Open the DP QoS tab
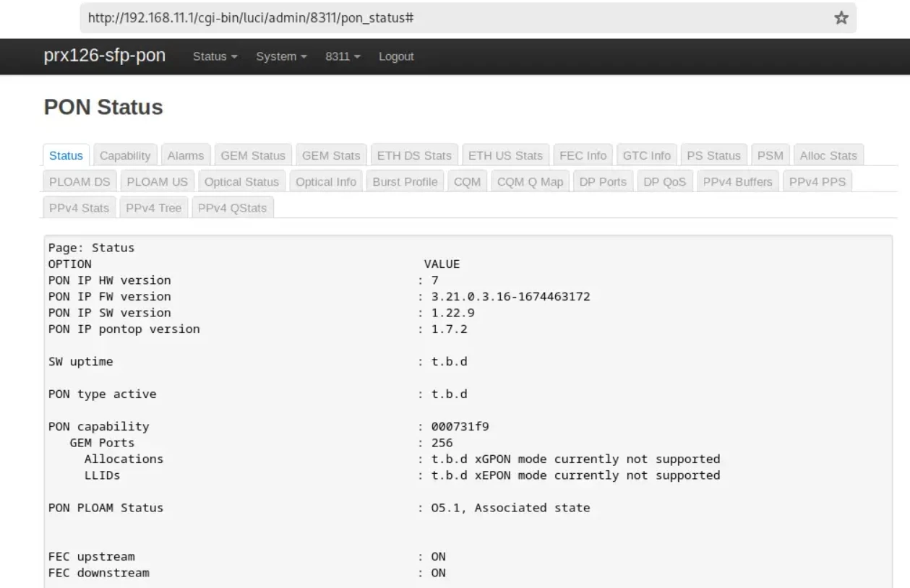The image size is (910, 588). (665, 182)
